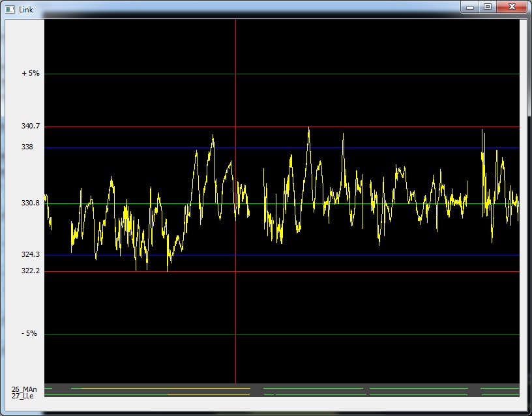Click the '+ 5%' axis label
Image resolution: width=532 pixels, height=416 pixels.
(31, 73)
